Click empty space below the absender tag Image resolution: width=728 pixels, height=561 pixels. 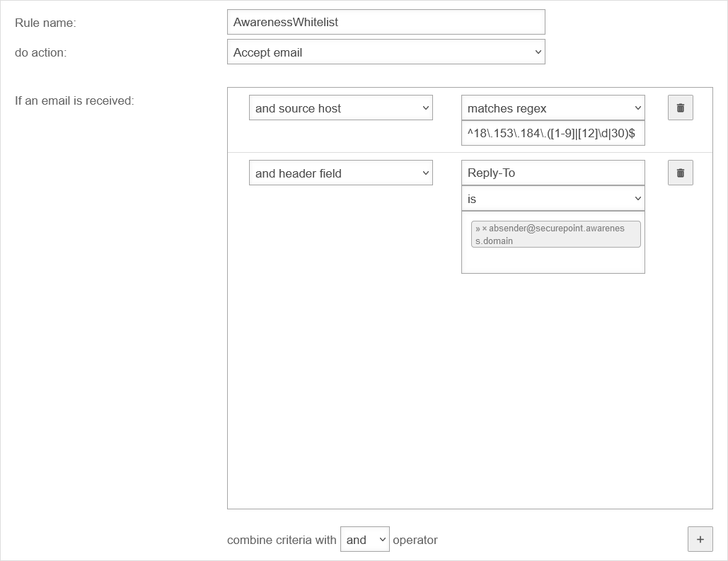pos(553,260)
